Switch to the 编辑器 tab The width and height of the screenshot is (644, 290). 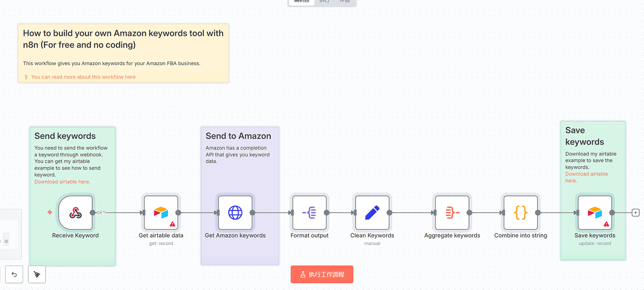(302, 2)
